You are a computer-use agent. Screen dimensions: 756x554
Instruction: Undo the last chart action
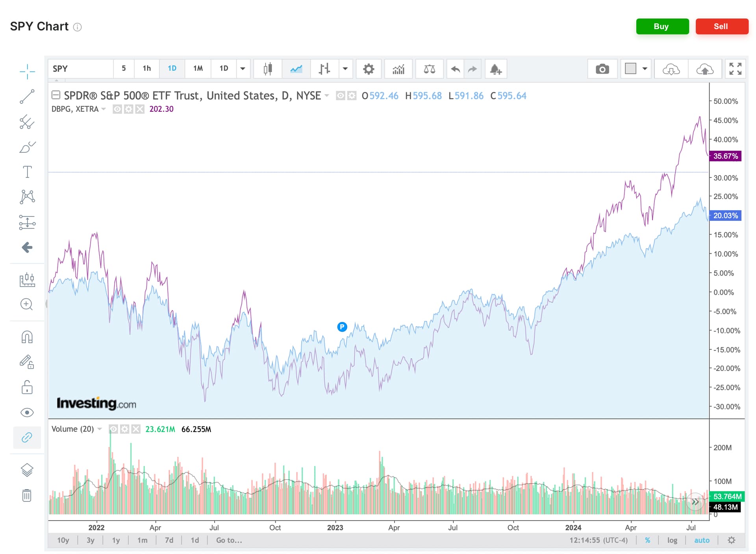[456, 69]
